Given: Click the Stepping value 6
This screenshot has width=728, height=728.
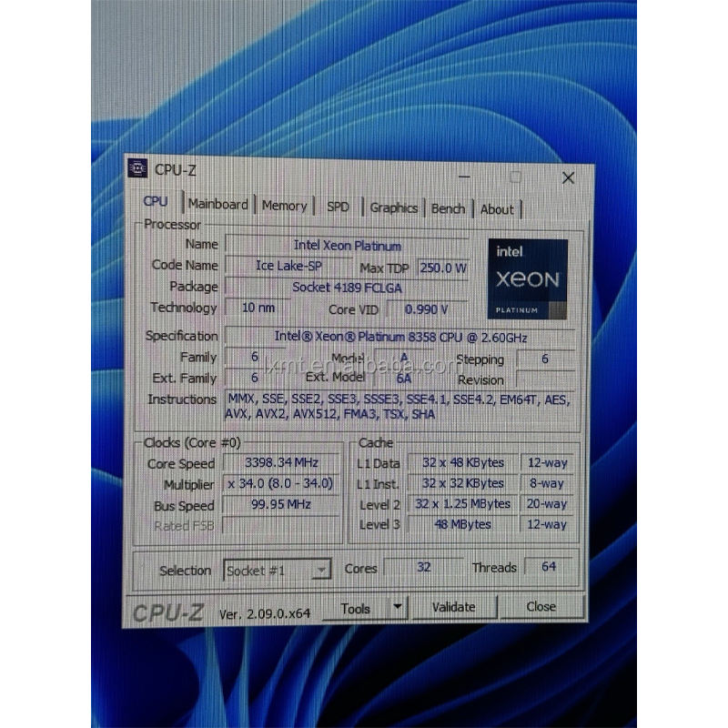Looking at the screenshot, I should click(545, 359).
